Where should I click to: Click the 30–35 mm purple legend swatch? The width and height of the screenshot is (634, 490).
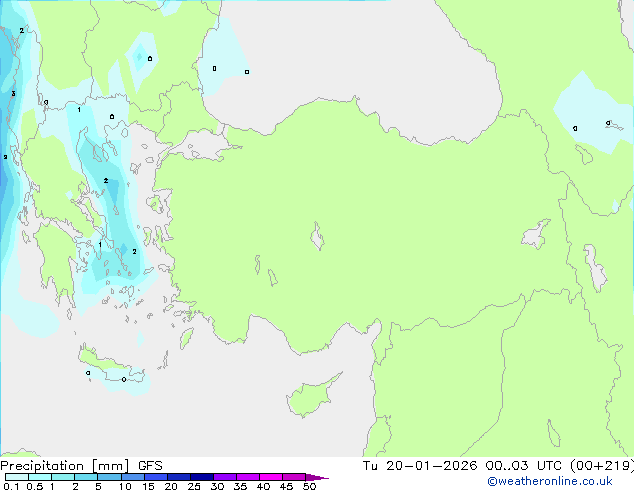(x=224, y=477)
